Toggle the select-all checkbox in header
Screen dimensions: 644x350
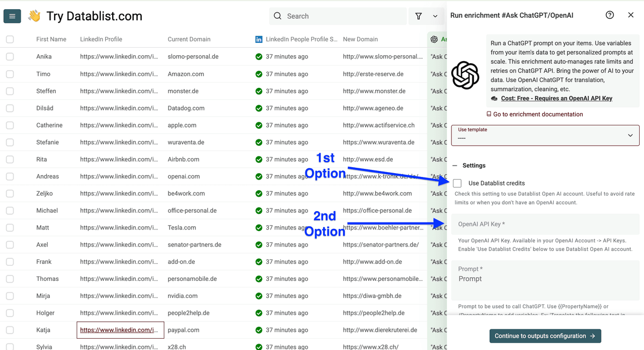coord(10,39)
